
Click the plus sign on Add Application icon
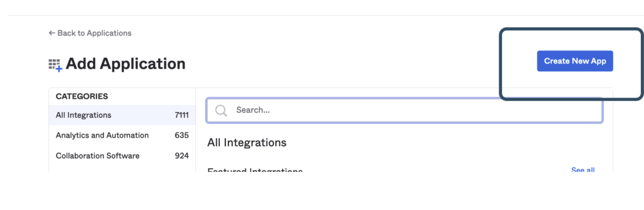click(x=59, y=69)
